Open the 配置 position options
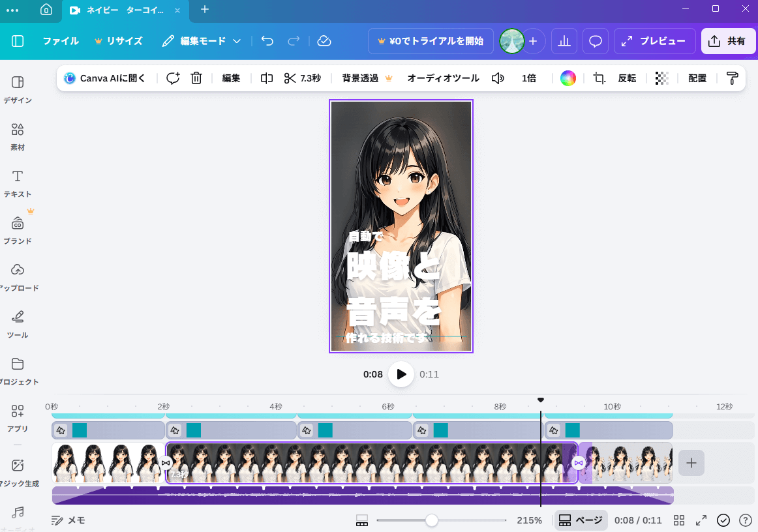The width and height of the screenshot is (758, 532). (697, 78)
